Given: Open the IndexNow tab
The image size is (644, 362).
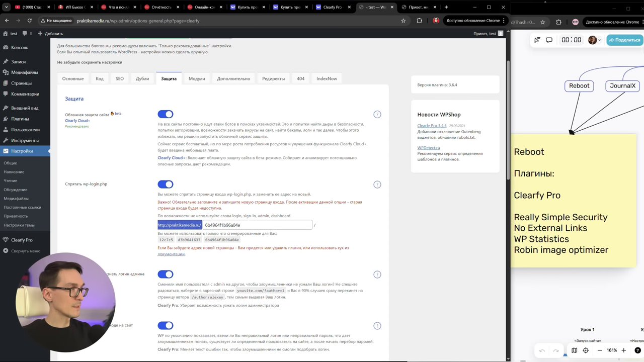Looking at the screenshot, I should 327,78.
